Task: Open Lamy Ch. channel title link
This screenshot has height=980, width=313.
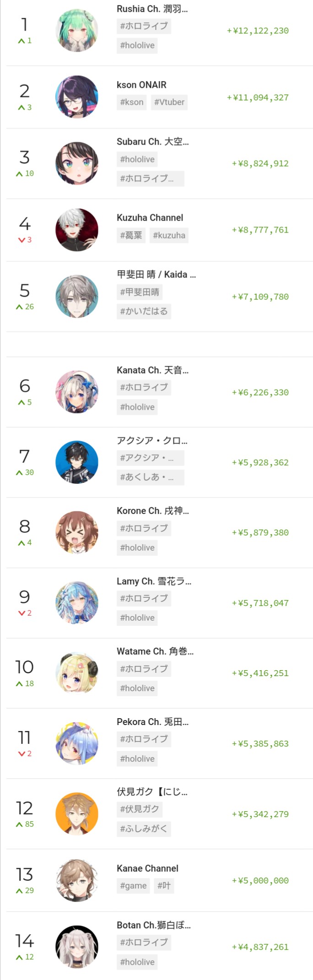Action: (x=154, y=581)
